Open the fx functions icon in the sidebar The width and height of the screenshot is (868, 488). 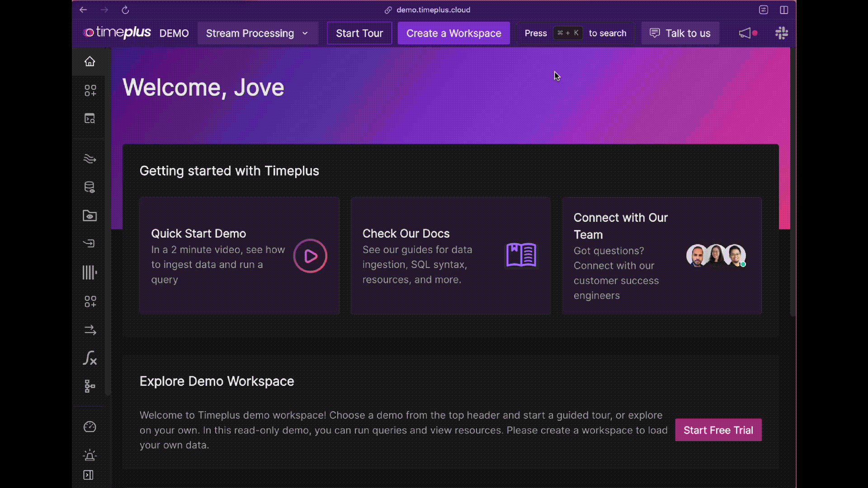[x=90, y=358]
